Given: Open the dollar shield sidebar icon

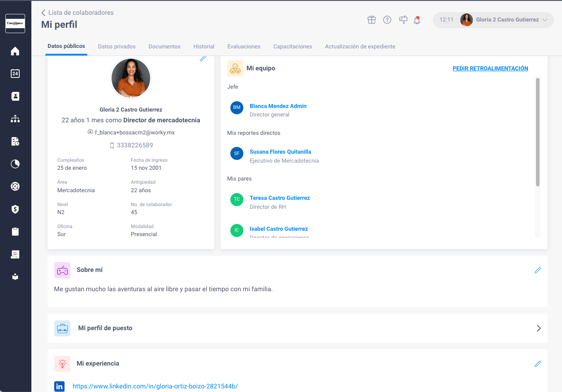Looking at the screenshot, I should click(x=15, y=209).
